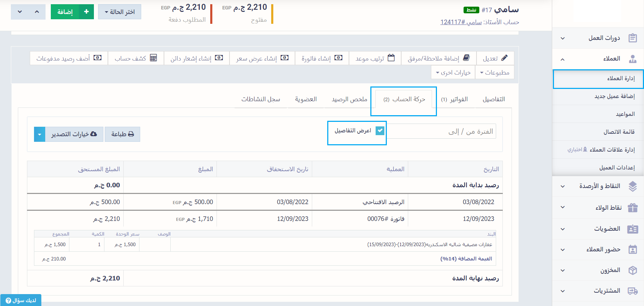Screen dimensions: 644x306
Task: Uncheck the اعرض التفاصيل checkbox
Action: click(x=380, y=131)
